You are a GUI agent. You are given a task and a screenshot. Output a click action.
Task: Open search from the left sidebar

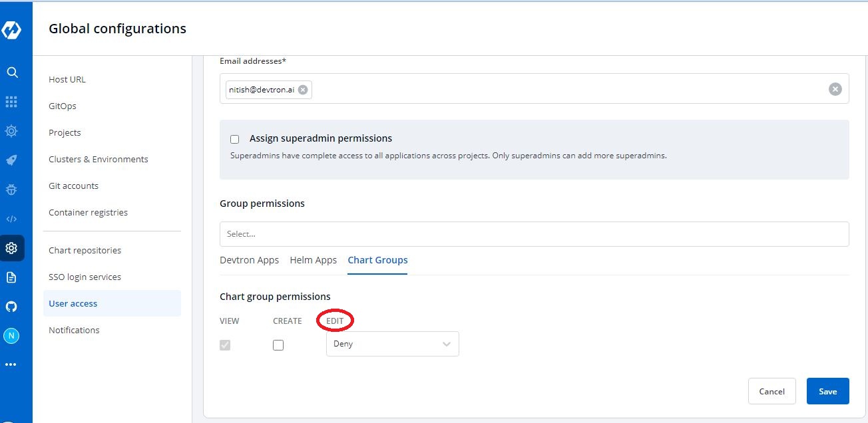point(12,72)
